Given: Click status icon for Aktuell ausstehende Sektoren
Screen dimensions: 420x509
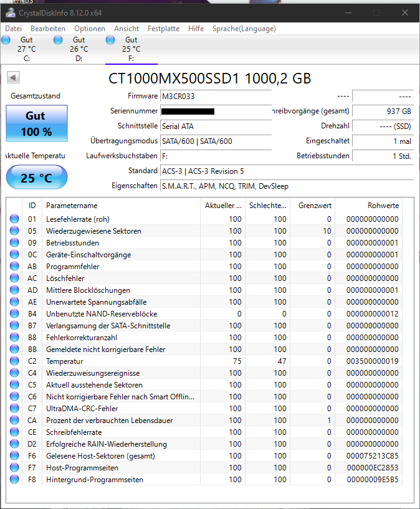Looking at the screenshot, I should 14,384.
